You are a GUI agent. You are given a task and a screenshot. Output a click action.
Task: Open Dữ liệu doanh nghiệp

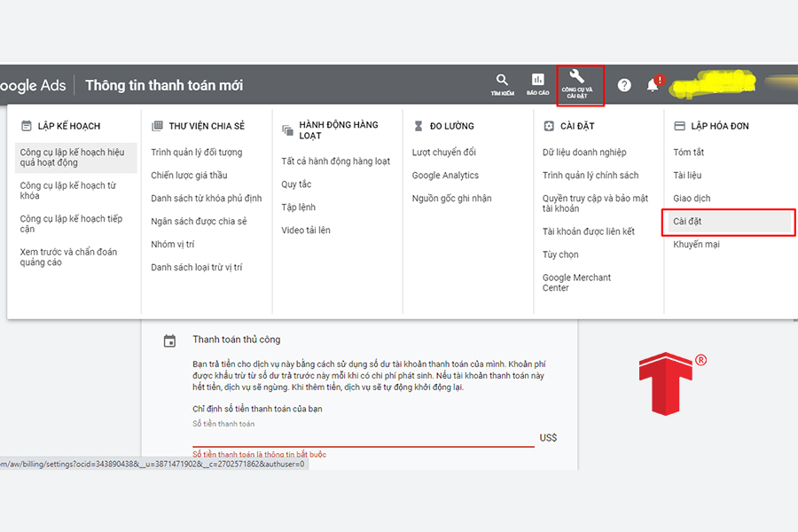(584, 153)
